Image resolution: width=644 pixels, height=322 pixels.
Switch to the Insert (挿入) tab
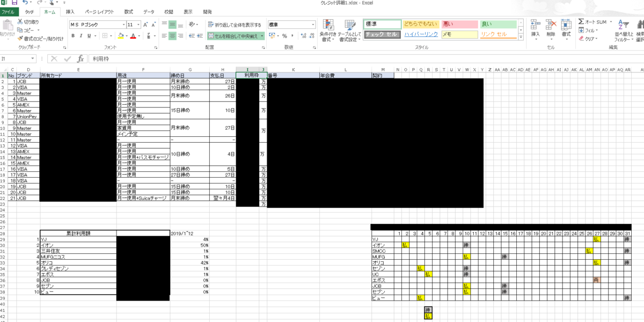tap(70, 11)
